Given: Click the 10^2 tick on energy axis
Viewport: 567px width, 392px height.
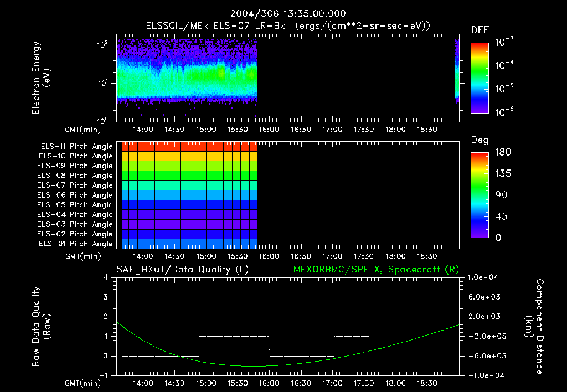Looking at the screenshot, I should tap(102, 45).
